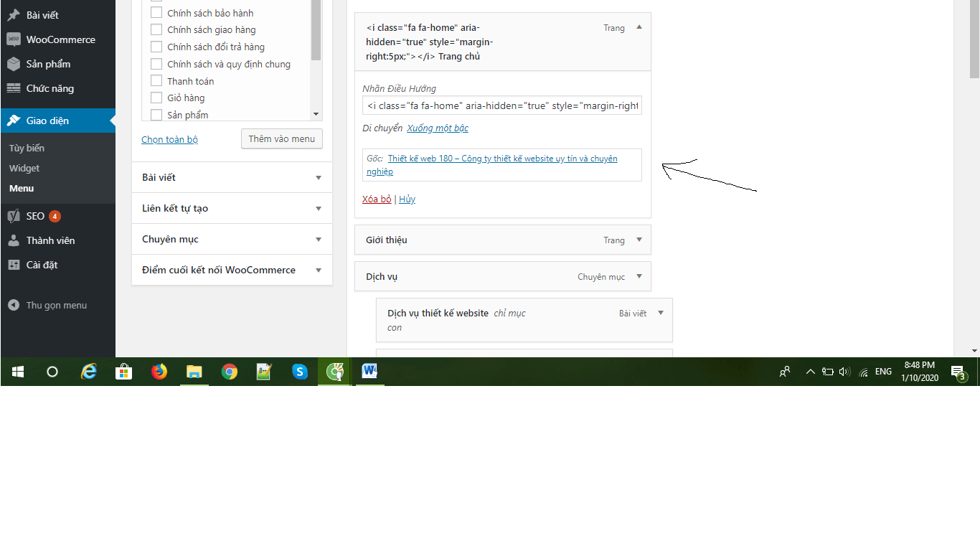Check the Chính sách bảo hành checkbox

(156, 12)
